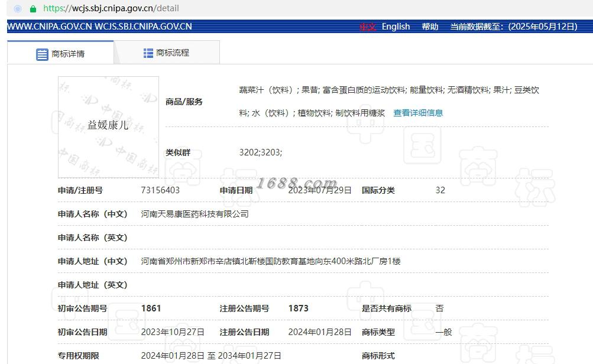Click application date 2023年07月29日
593x364 pixels.
(320, 190)
